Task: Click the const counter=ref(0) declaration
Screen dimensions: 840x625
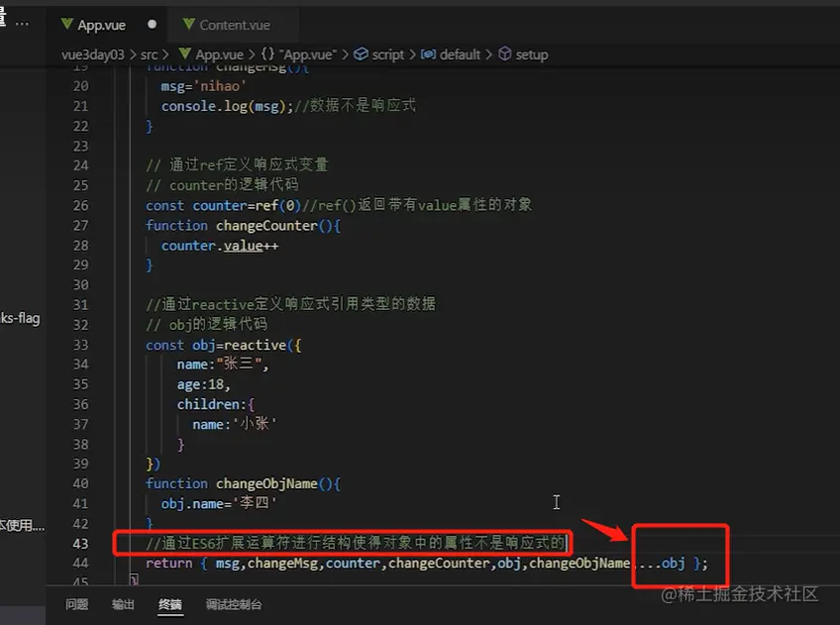Action: tap(224, 205)
